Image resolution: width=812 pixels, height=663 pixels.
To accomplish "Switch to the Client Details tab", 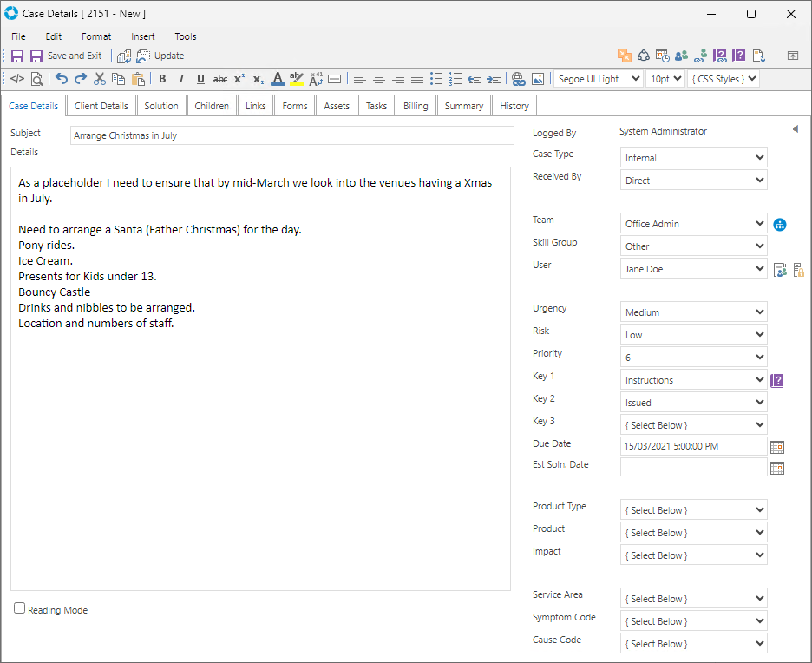I will click(x=101, y=106).
